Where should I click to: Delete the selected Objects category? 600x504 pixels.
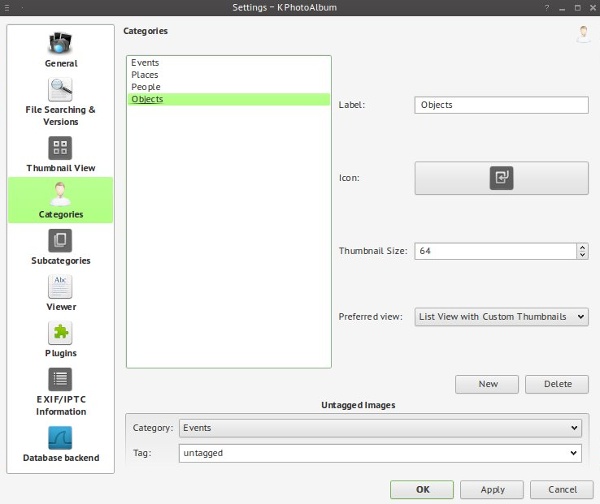[x=557, y=384]
